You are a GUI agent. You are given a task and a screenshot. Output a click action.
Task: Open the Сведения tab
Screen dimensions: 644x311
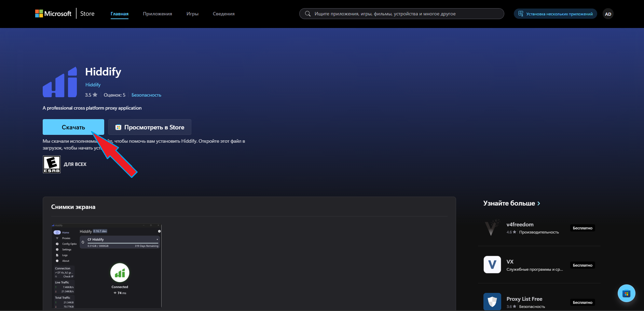tap(223, 14)
